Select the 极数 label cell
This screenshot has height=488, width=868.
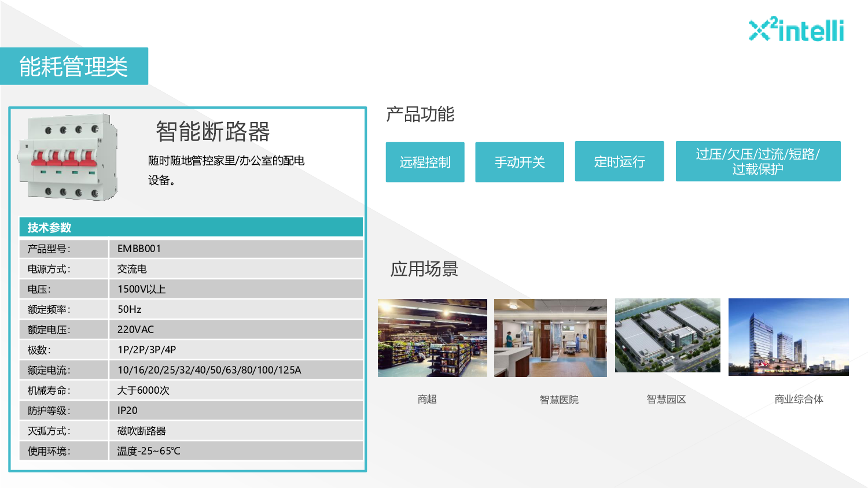pos(64,350)
